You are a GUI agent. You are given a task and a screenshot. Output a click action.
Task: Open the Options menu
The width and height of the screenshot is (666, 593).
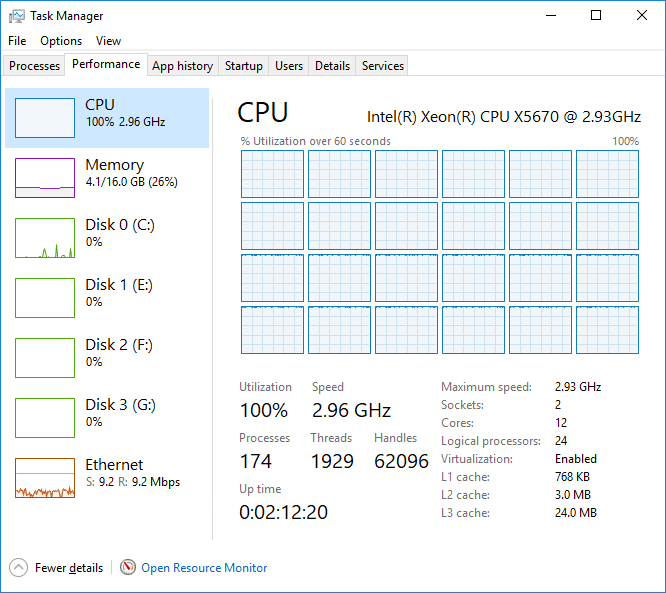coord(61,41)
